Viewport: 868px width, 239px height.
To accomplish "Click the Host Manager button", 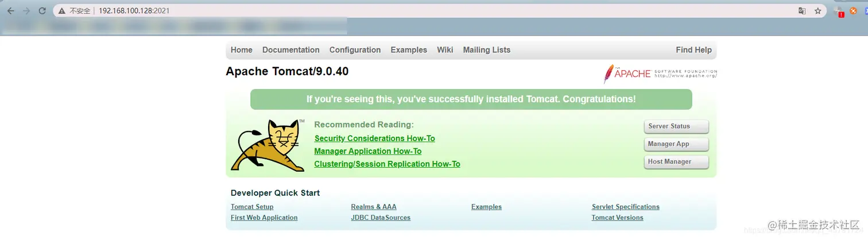I will pyautogui.click(x=676, y=162).
